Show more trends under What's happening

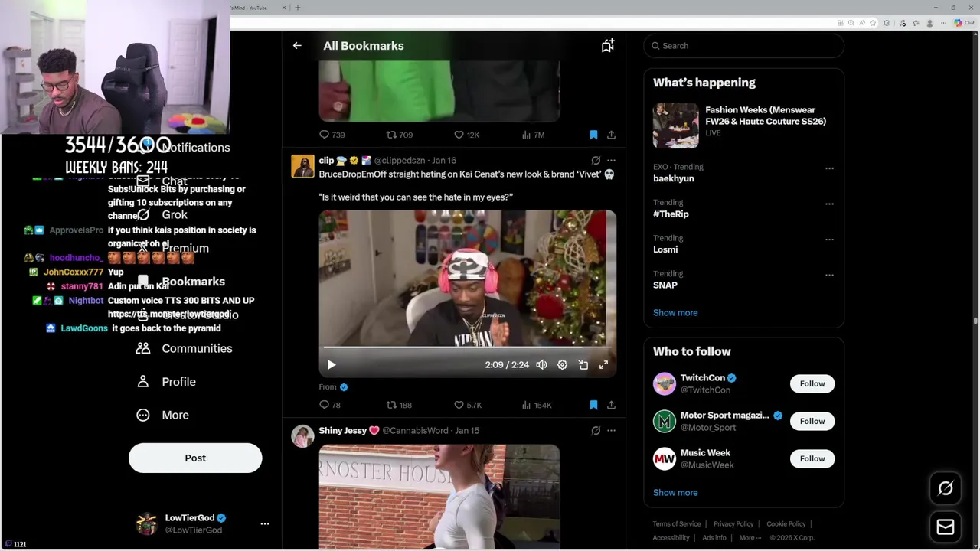pyautogui.click(x=675, y=313)
